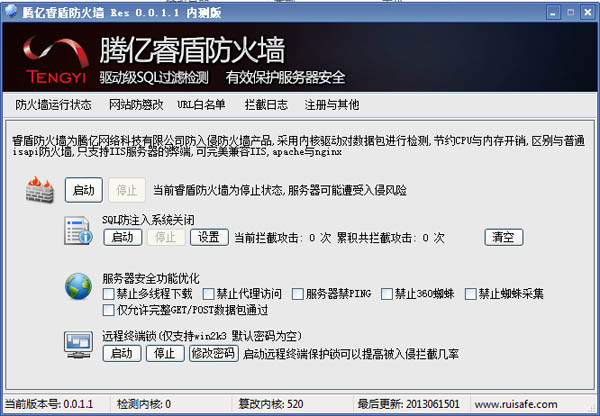The image size is (600, 416).
Task: Close the firewall window
Action: 588,13
